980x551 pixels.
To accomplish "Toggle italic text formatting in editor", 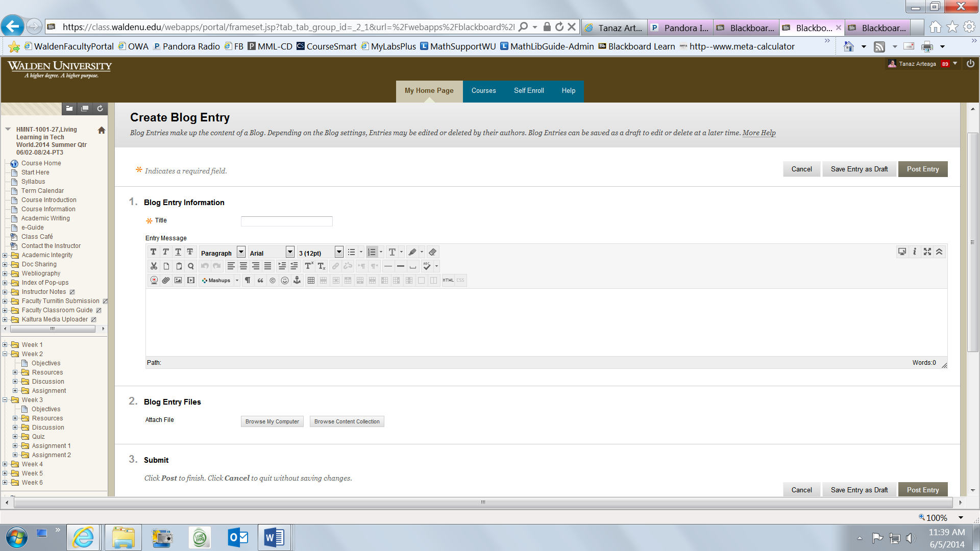I will click(165, 252).
